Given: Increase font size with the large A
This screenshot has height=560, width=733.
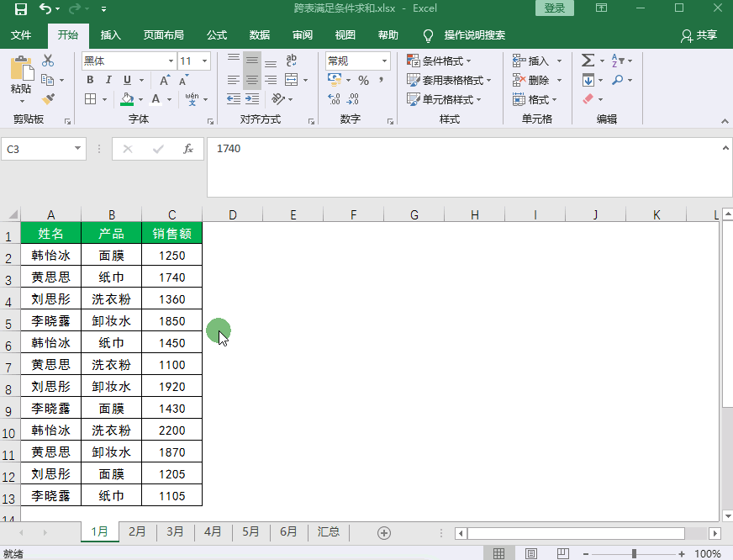Looking at the screenshot, I should pos(165,81).
